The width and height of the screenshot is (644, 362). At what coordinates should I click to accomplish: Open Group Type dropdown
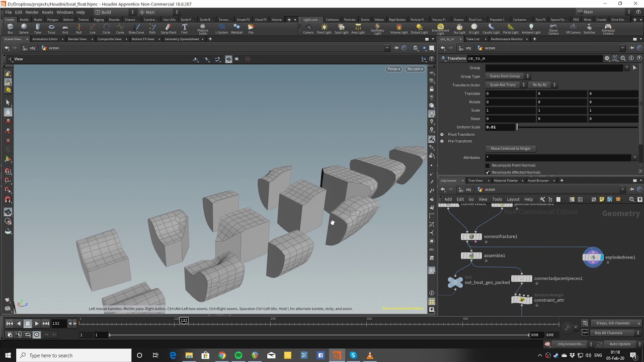point(508,76)
